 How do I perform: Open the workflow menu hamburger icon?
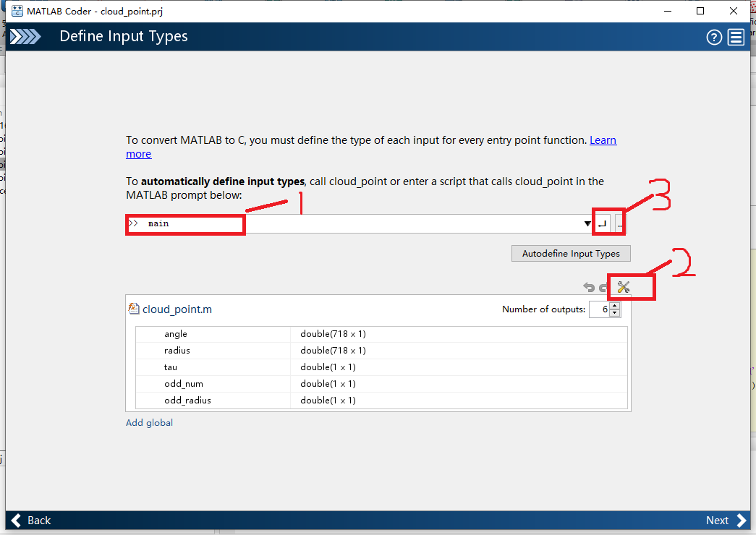736,37
